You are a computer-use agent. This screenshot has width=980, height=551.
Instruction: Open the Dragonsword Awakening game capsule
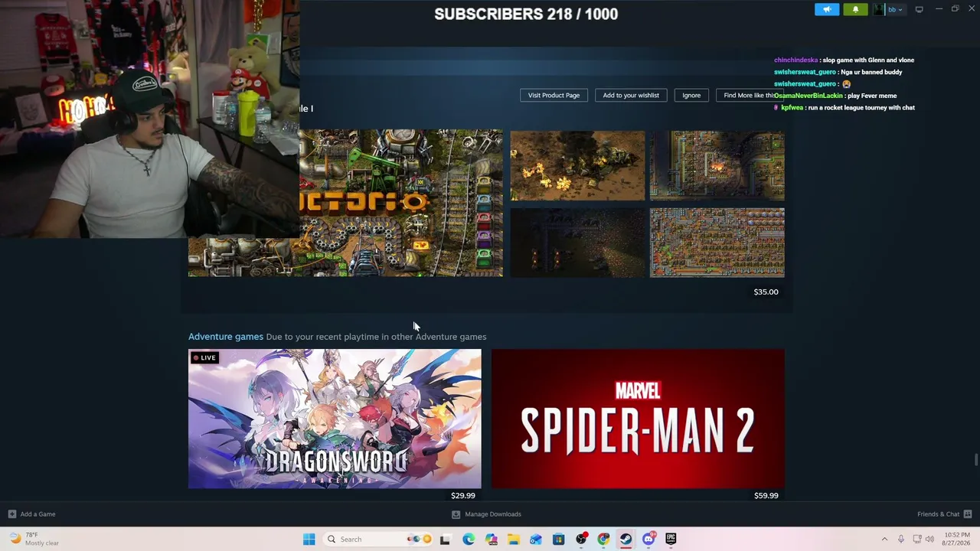click(x=335, y=419)
